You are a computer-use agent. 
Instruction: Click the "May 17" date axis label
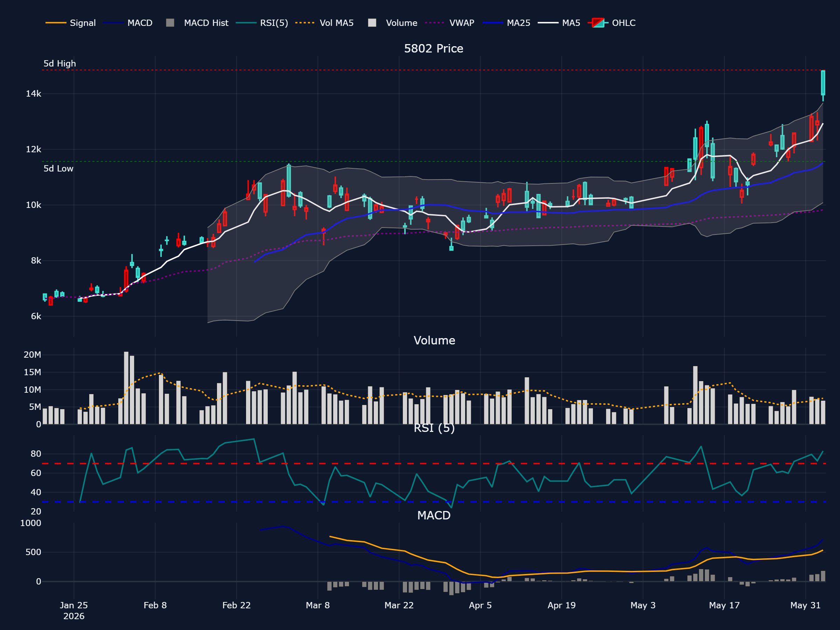724,605
